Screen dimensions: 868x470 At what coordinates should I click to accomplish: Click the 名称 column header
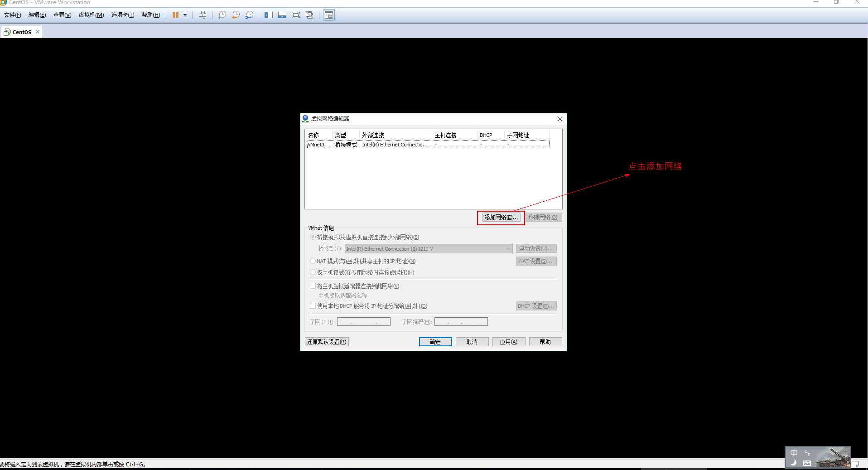point(319,135)
